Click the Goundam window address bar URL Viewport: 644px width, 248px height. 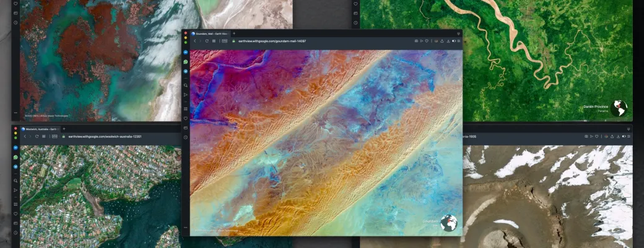point(272,41)
